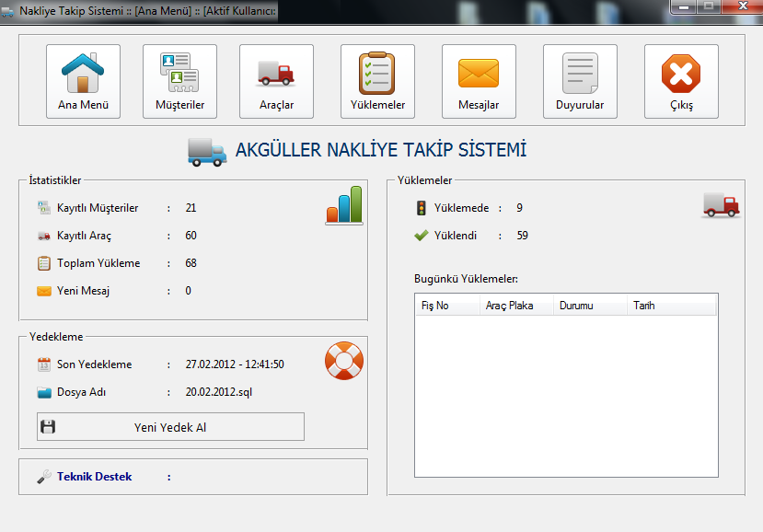Click the Çıkış exit button
The height and width of the screenshot is (532, 763).
tap(681, 81)
